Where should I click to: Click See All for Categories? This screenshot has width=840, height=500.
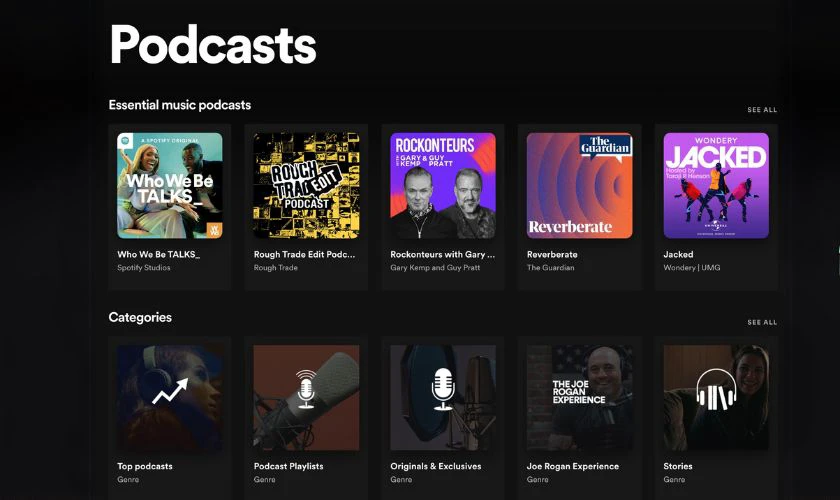tap(762, 323)
